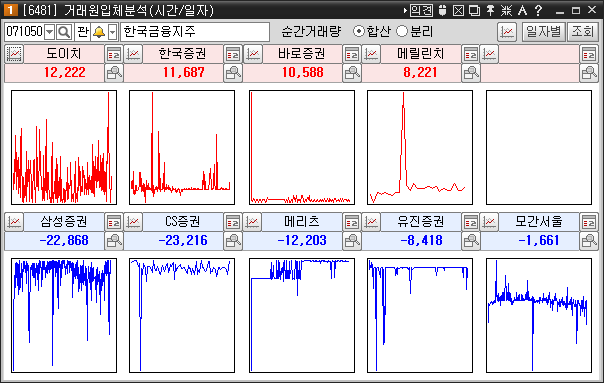Click the 일자별 button
The image size is (604, 383).
(x=543, y=32)
